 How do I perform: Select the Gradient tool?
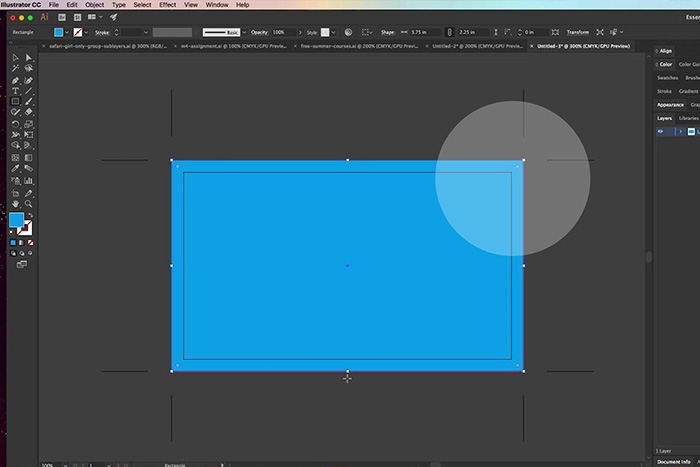(x=29, y=158)
